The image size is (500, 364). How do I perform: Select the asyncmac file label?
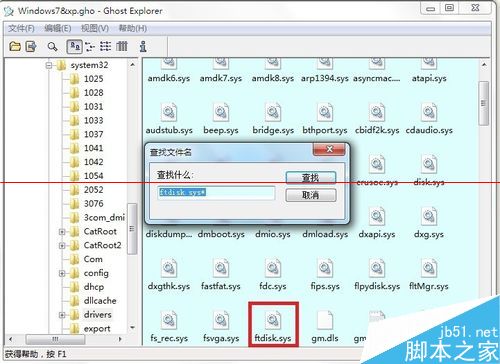(x=377, y=79)
